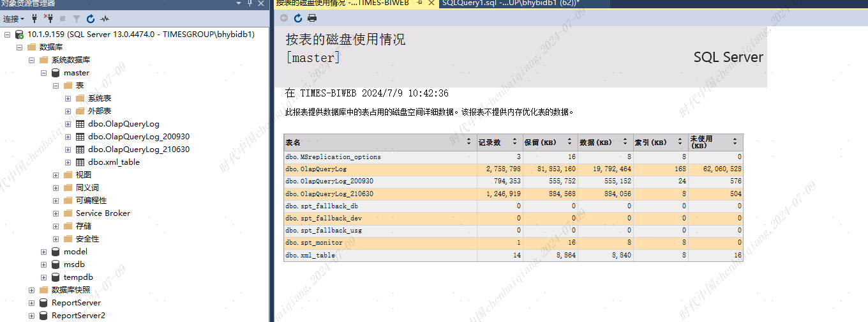Screen dimensions: 868x322
Task: Expand the 可编程性 folder
Action: point(56,201)
